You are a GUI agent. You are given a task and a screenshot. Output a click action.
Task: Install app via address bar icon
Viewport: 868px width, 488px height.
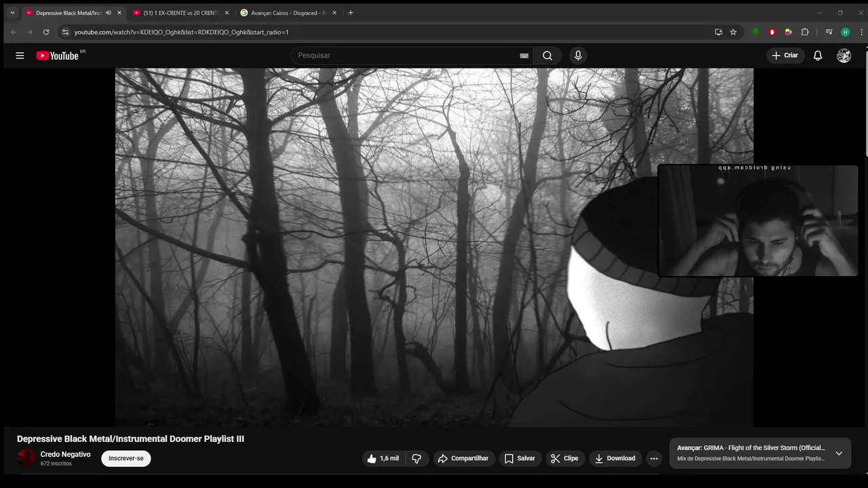719,32
